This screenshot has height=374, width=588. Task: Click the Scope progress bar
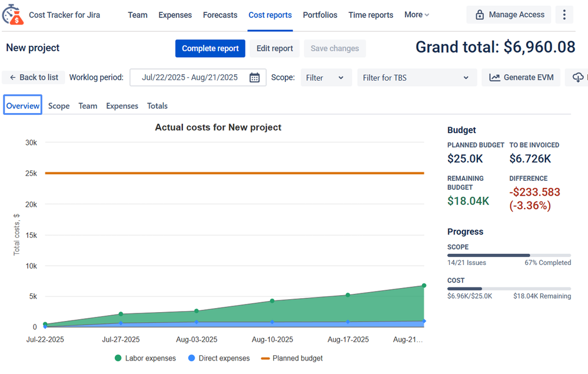pyautogui.click(x=509, y=256)
